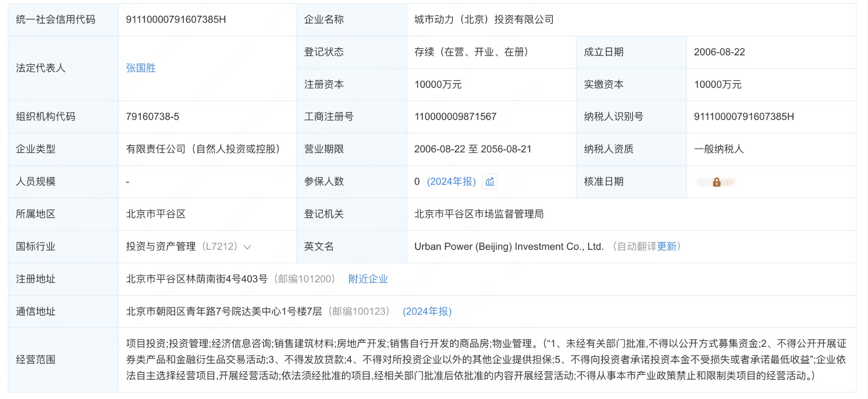
Task: Select the 人员规模 label cell
Action: [x=63, y=182]
